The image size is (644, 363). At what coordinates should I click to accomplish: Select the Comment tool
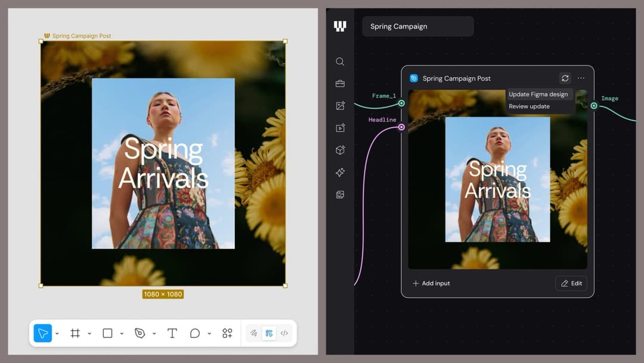coord(194,333)
